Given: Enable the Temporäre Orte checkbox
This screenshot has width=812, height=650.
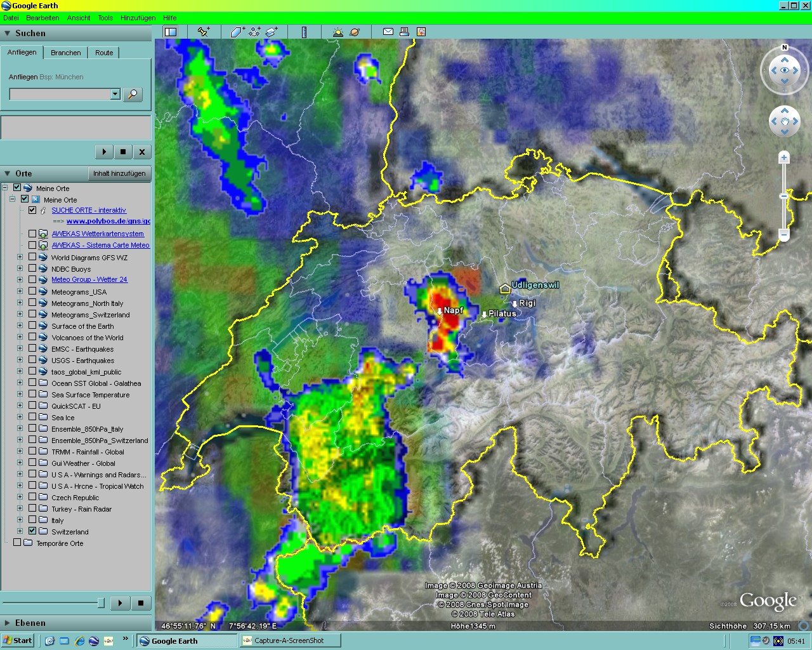Looking at the screenshot, I should (x=17, y=543).
